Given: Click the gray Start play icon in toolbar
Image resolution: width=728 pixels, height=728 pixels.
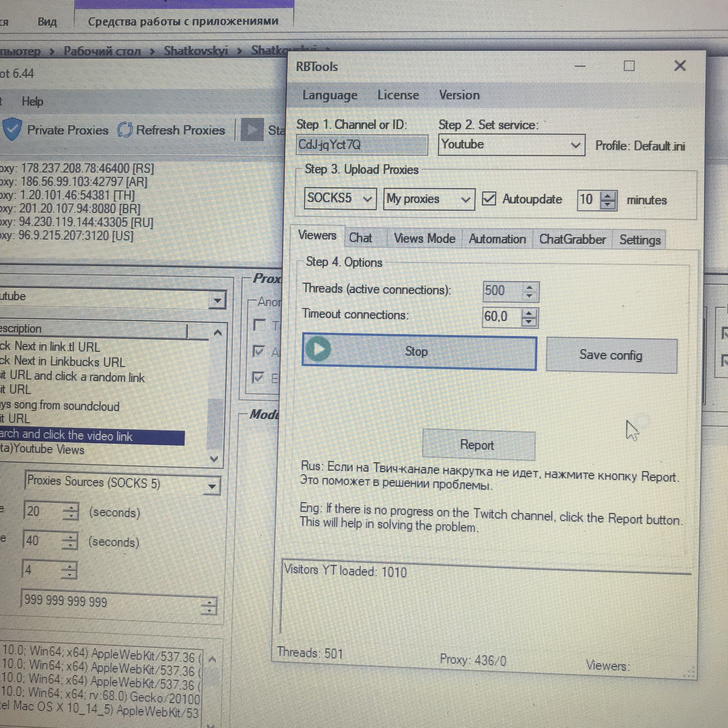Looking at the screenshot, I should 252,130.
